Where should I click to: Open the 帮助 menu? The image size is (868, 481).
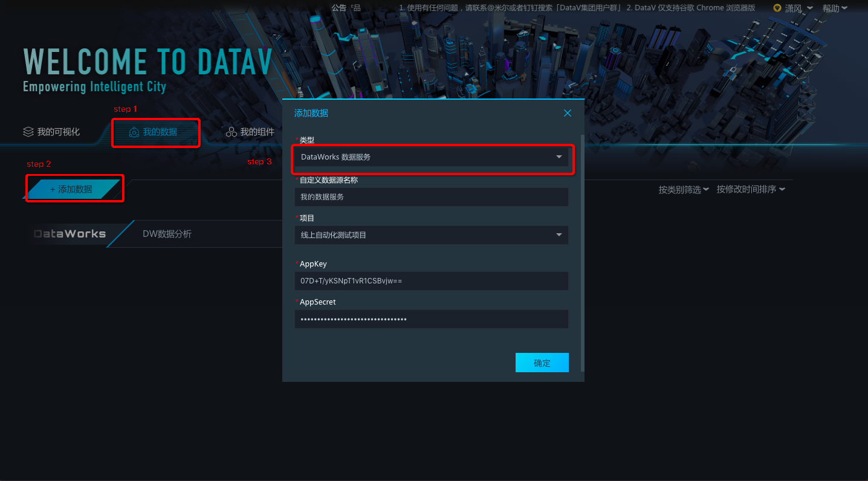coord(835,8)
